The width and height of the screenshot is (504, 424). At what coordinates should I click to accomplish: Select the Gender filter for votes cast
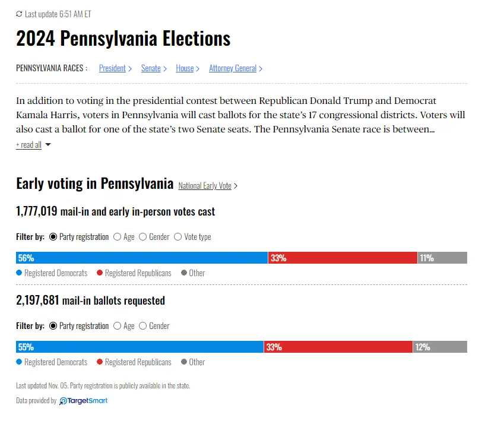click(x=143, y=237)
